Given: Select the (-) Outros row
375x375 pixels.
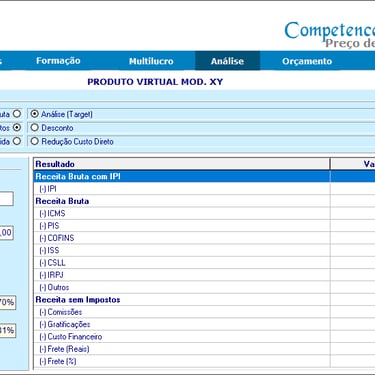Looking at the screenshot, I should pyautogui.click(x=204, y=287).
